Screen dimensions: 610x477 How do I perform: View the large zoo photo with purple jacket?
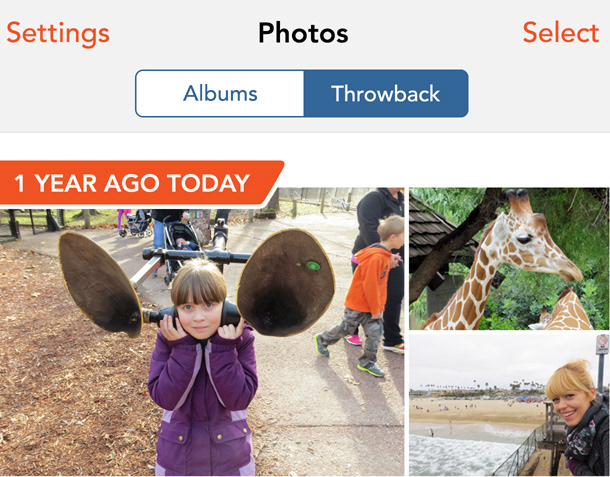coord(202,332)
